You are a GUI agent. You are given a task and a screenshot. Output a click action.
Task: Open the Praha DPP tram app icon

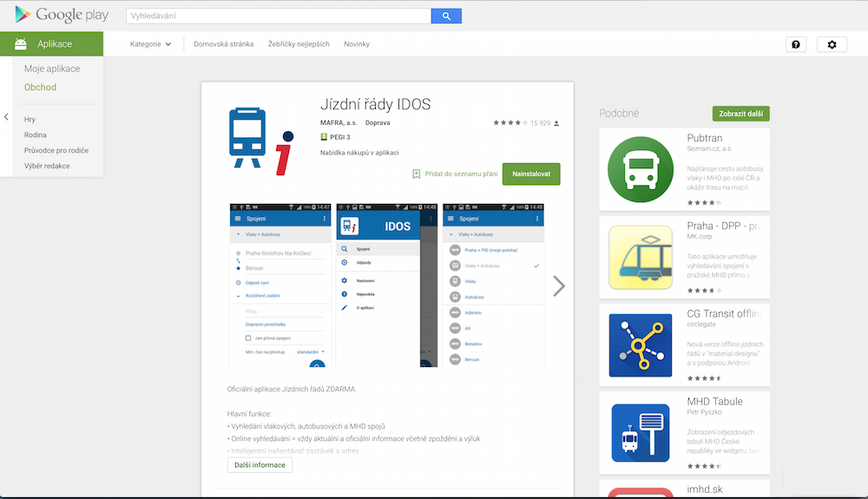point(641,257)
